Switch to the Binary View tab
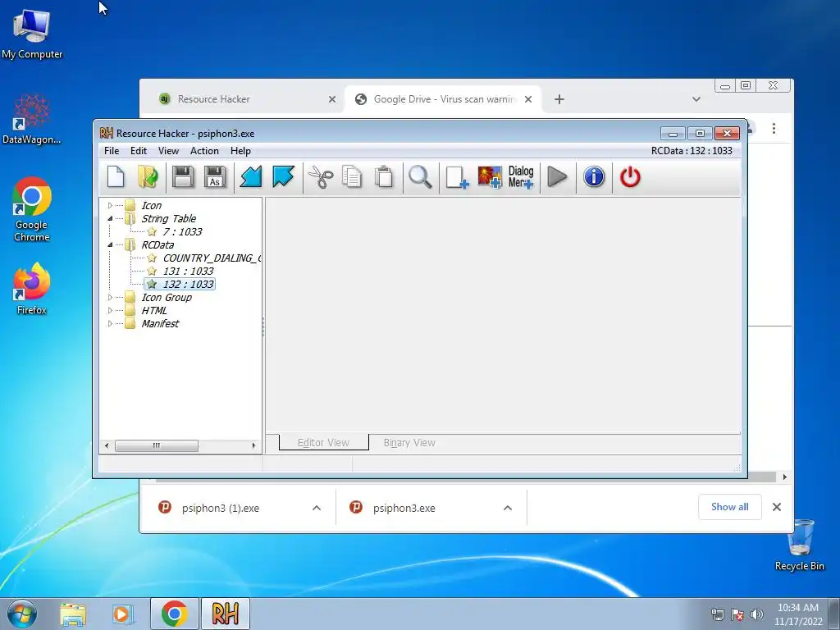The image size is (840, 630). (409, 442)
